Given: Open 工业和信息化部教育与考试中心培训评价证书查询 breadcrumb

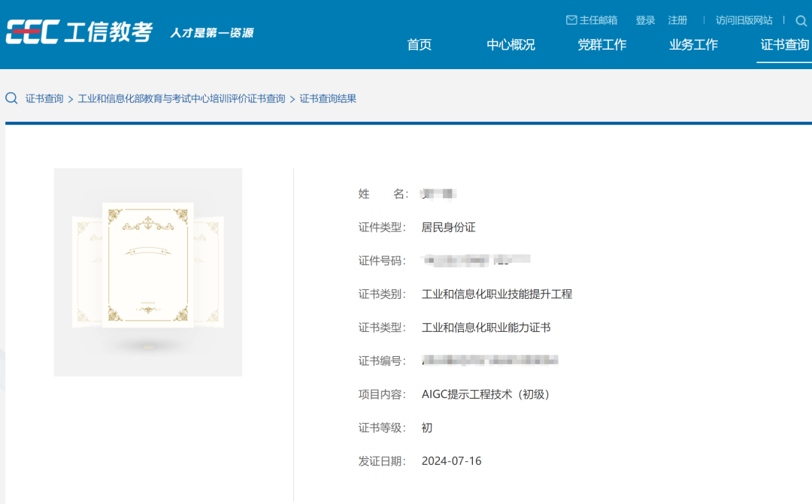Looking at the screenshot, I should (x=181, y=98).
